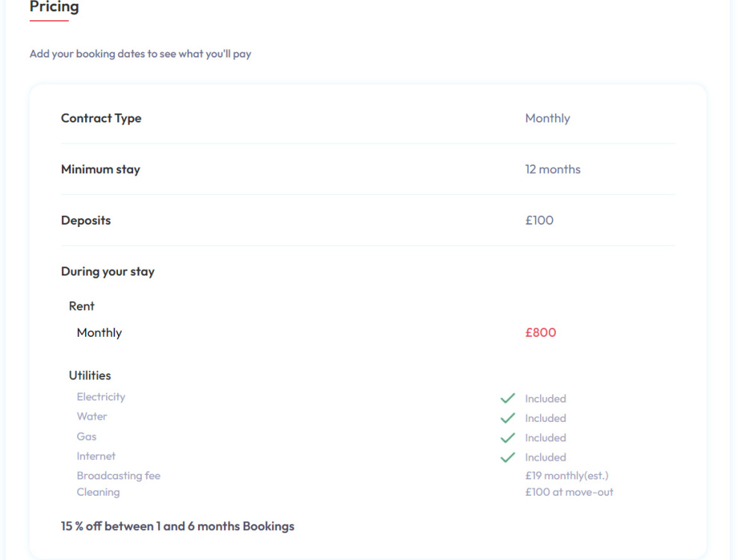This screenshot has width=747, height=560.
Task: Click the Electricity included checkmark icon
Action: 508,398
